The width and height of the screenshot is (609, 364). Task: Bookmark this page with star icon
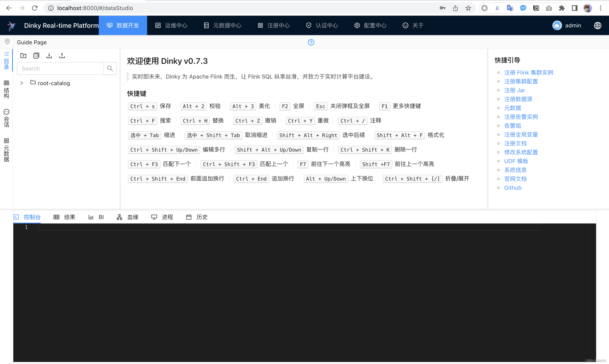pyautogui.click(x=468, y=8)
